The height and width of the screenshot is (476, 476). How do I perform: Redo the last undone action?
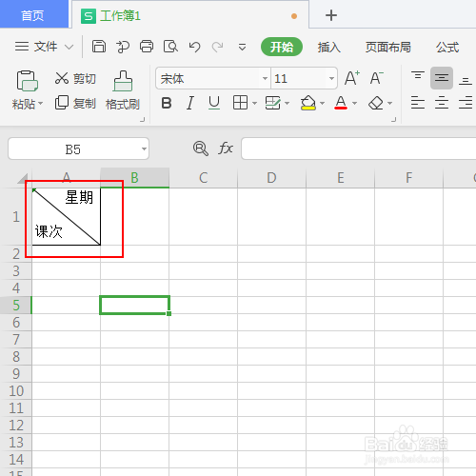point(218,47)
